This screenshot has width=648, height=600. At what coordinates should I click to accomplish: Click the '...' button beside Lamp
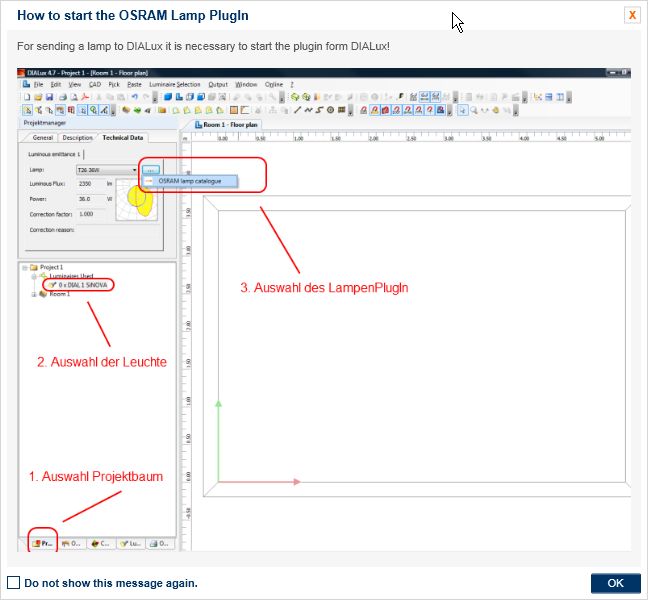point(150,170)
